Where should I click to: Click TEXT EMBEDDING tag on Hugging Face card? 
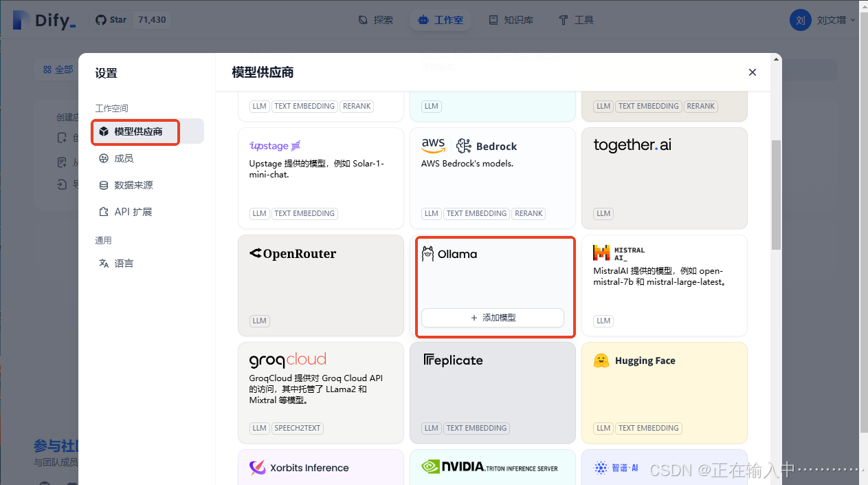click(649, 428)
